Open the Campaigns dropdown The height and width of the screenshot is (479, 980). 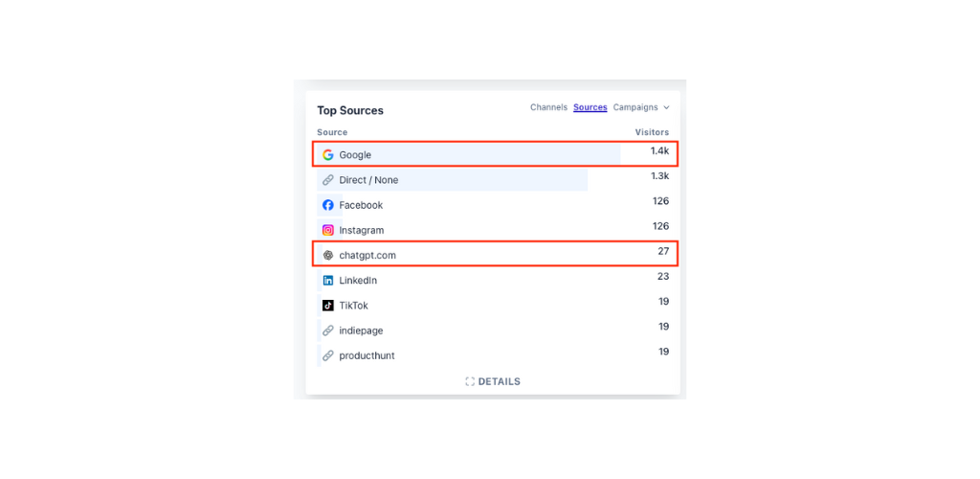(636, 107)
